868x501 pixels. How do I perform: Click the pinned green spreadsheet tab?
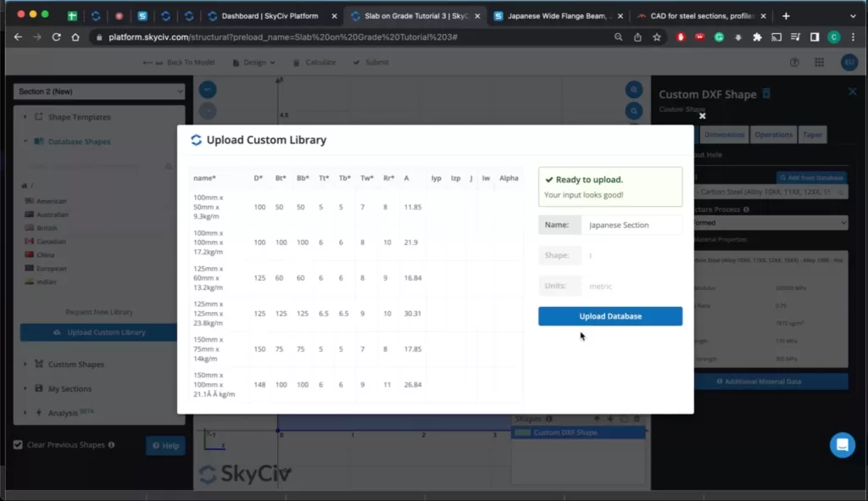[72, 16]
